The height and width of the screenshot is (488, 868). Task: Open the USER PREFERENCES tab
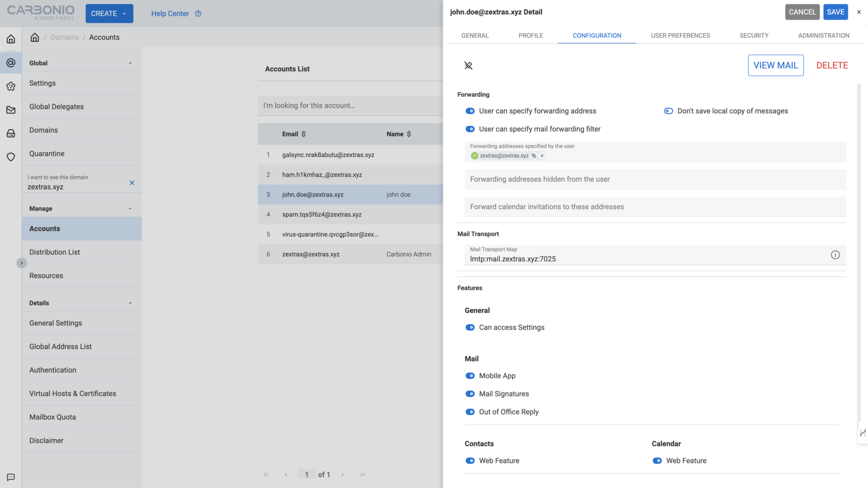pyautogui.click(x=680, y=35)
